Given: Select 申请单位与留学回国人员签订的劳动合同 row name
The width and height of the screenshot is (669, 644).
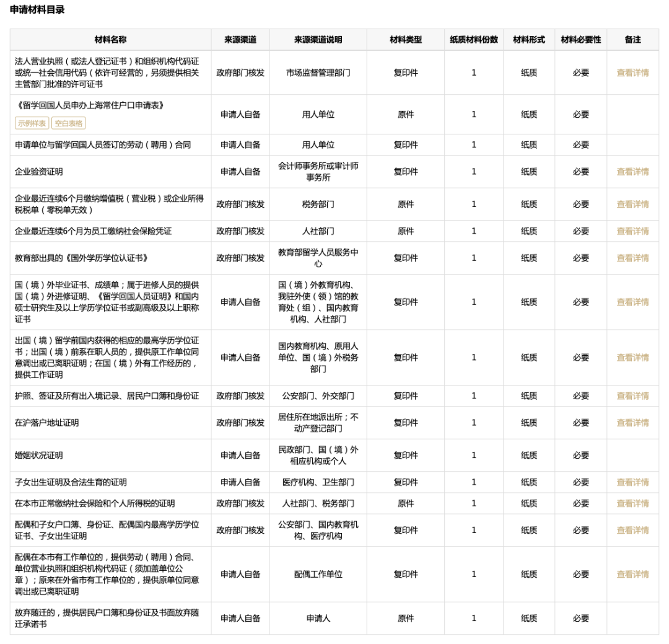Looking at the screenshot, I should (x=103, y=145).
